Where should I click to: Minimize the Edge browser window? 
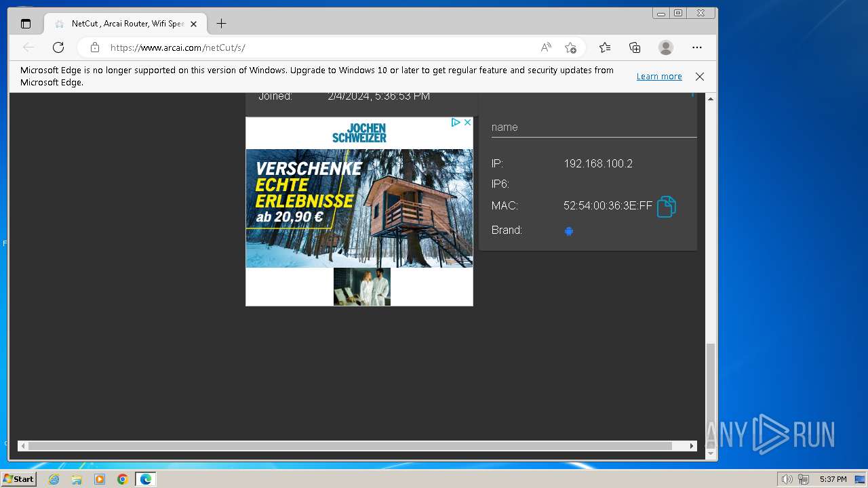click(x=661, y=13)
